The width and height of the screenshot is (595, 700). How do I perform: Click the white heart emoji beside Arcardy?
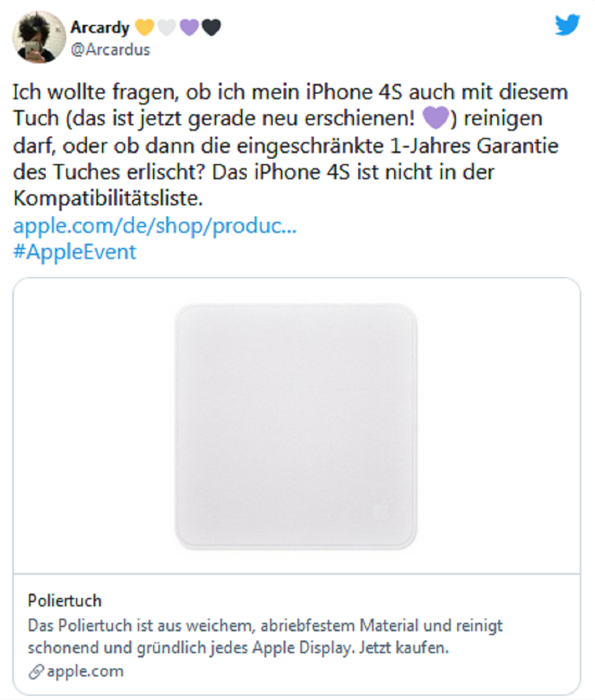point(167,27)
